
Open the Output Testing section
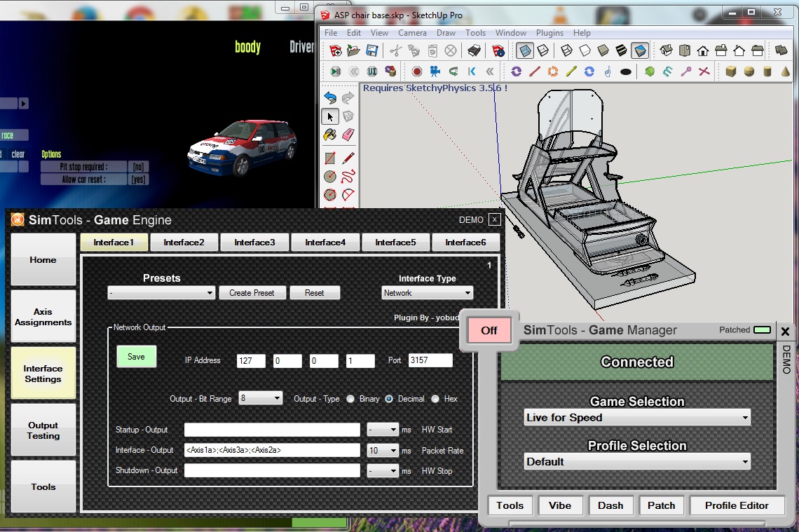[43, 430]
